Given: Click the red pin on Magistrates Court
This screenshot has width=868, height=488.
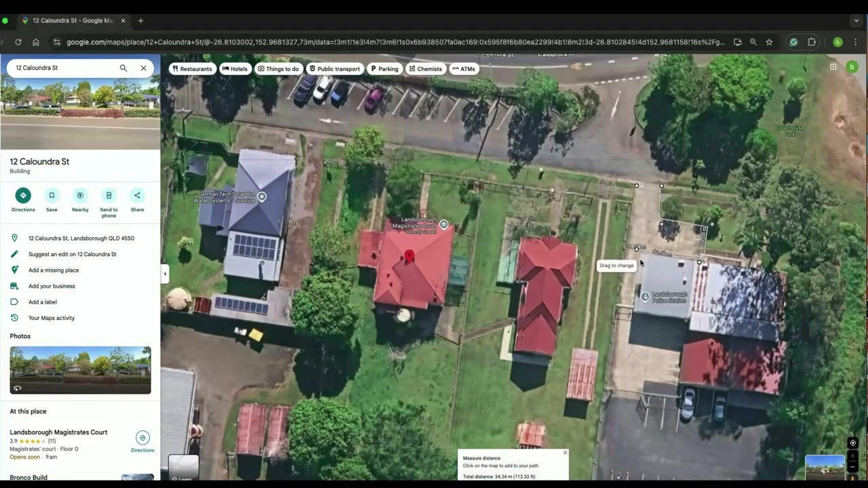Looking at the screenshot, I should [x=409, y=256].
